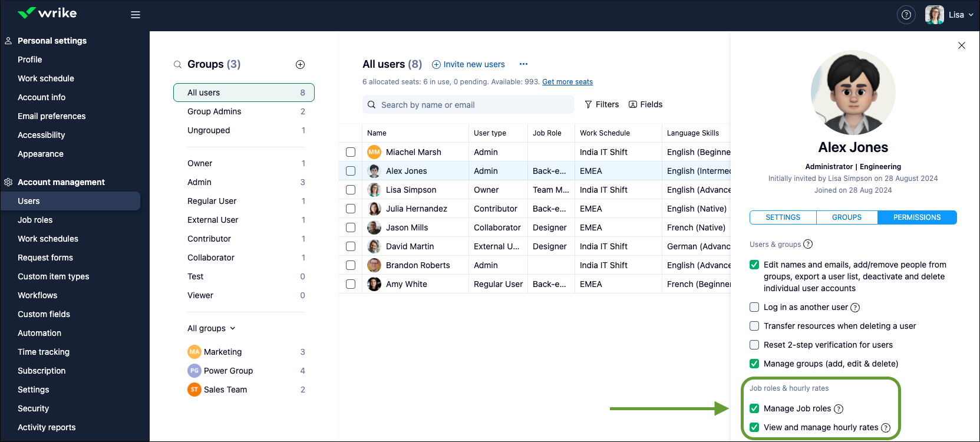Click the Wrike logo
980x442 pixels.
pos(47,13)
